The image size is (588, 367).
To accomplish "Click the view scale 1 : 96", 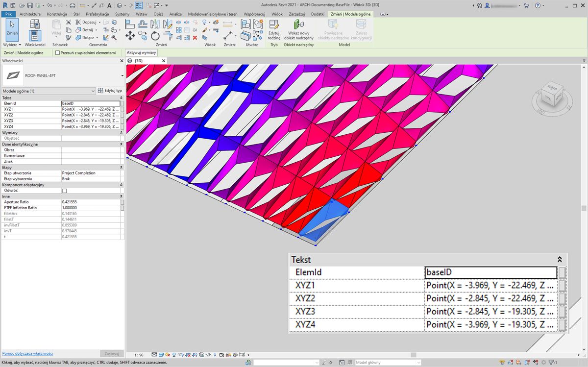I will (139, 355).
